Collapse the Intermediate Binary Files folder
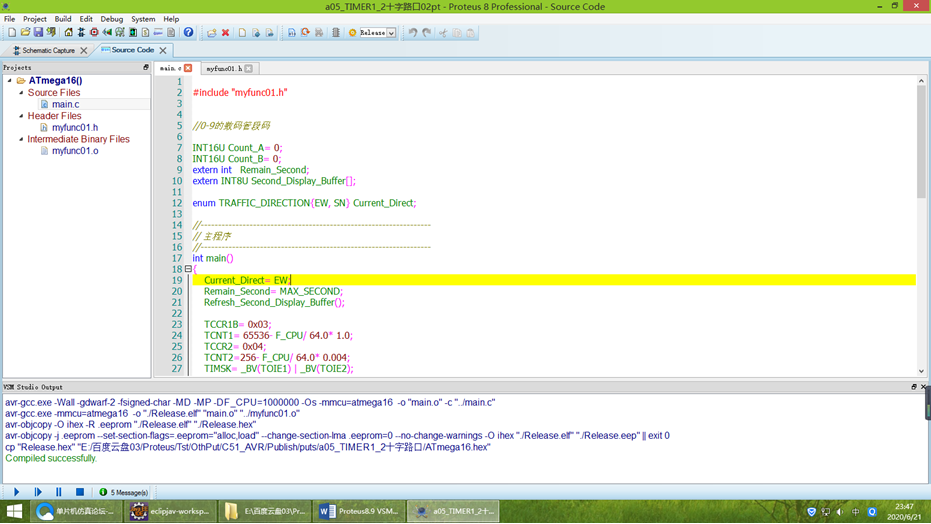 tap(21, 139)
